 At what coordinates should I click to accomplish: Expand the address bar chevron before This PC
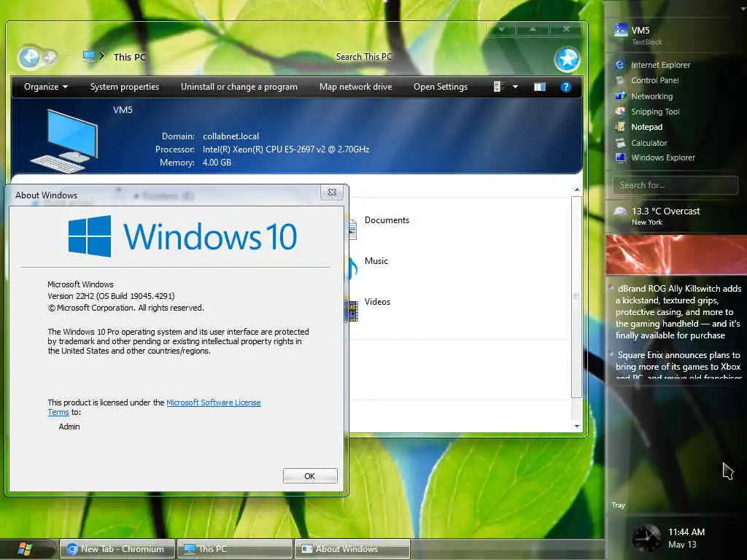point(102,56)
